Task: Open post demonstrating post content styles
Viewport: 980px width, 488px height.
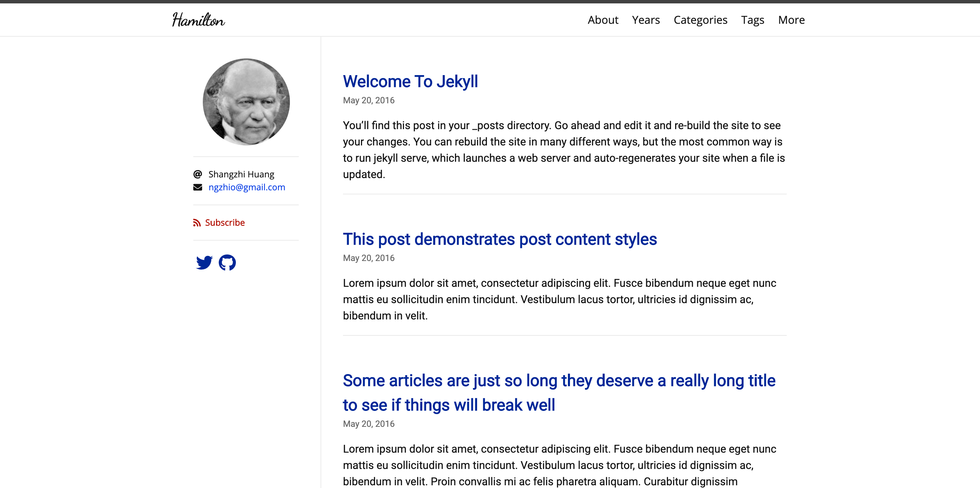Action: pos(500,240)
